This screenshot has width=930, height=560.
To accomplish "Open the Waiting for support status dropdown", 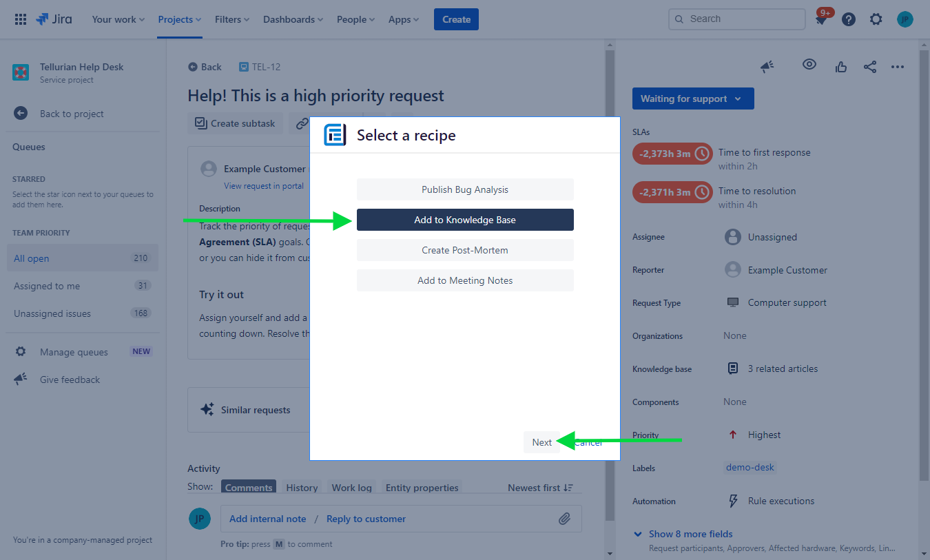I will point(692,98).
